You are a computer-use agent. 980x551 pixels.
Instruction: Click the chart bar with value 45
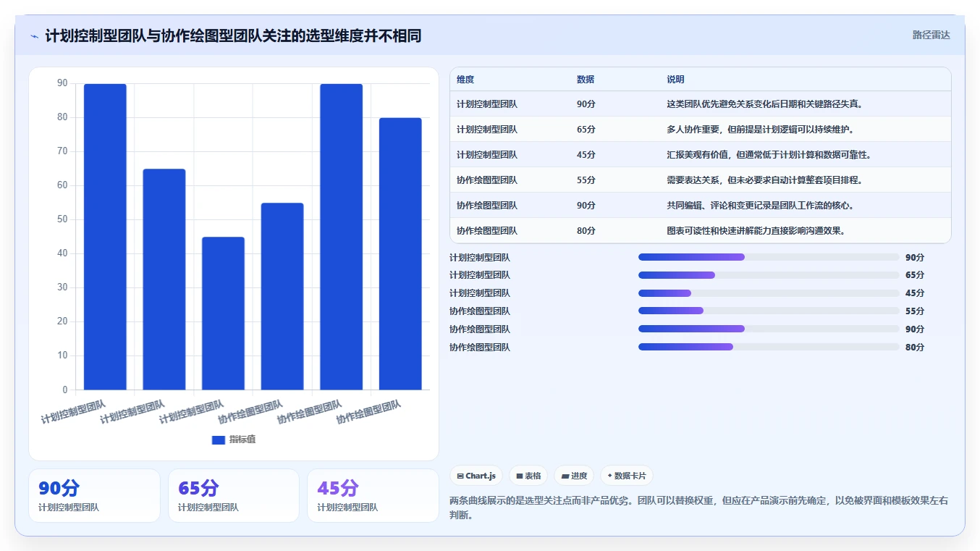point(223,314)
